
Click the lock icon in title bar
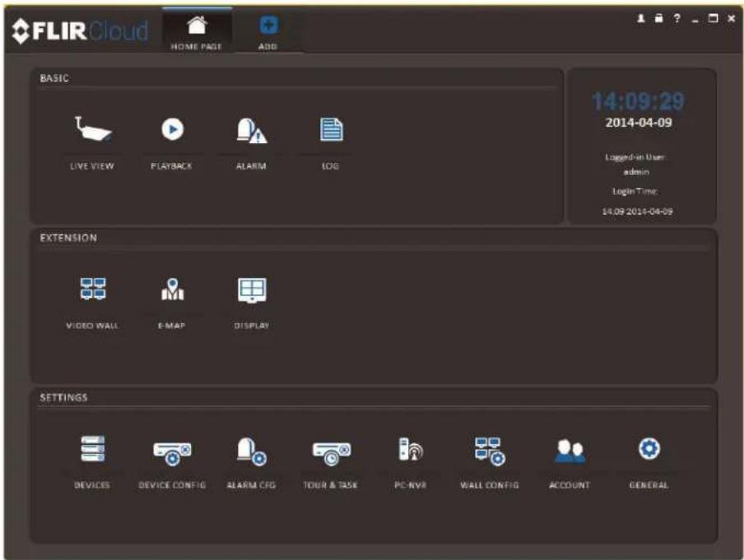tap(658, 18)
